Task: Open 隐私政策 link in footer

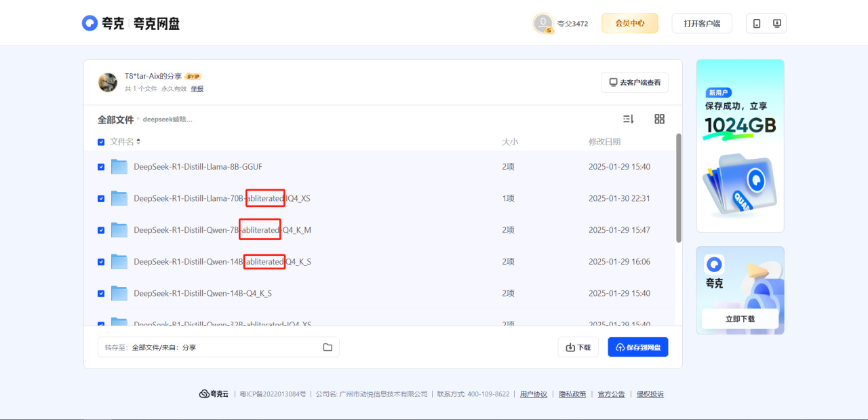Action: (572, 394)
